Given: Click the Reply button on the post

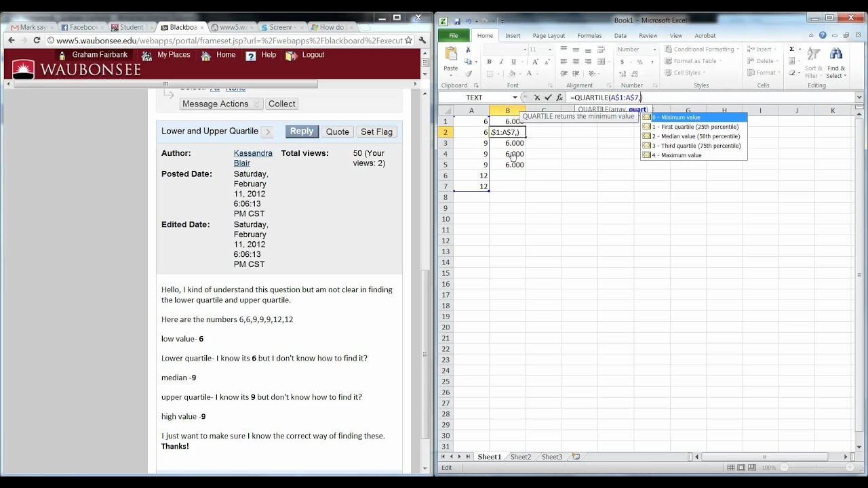Looking at the screenshot, I should click(x=302, y=131).
